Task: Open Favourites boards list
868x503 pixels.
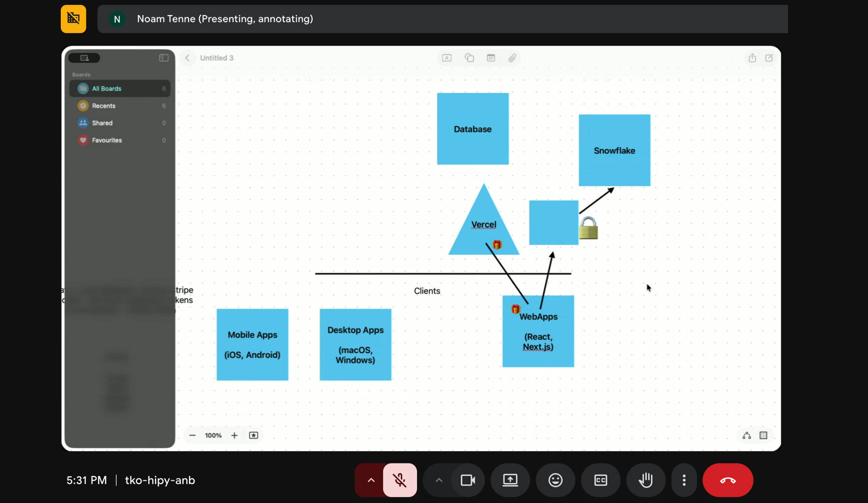Action: click(x=120, y=140)
